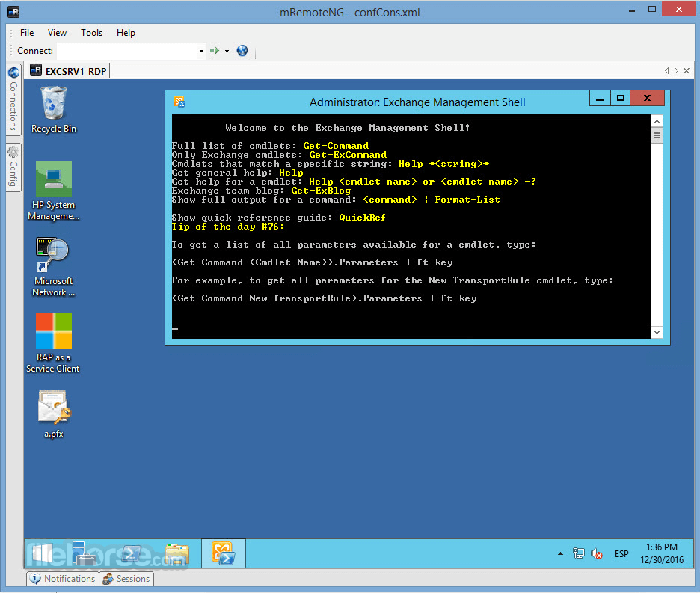Viewport: 700px width, 593px height.
Task: Open Server Manager from remote taskbar
Action: click(x=85, y=553)
